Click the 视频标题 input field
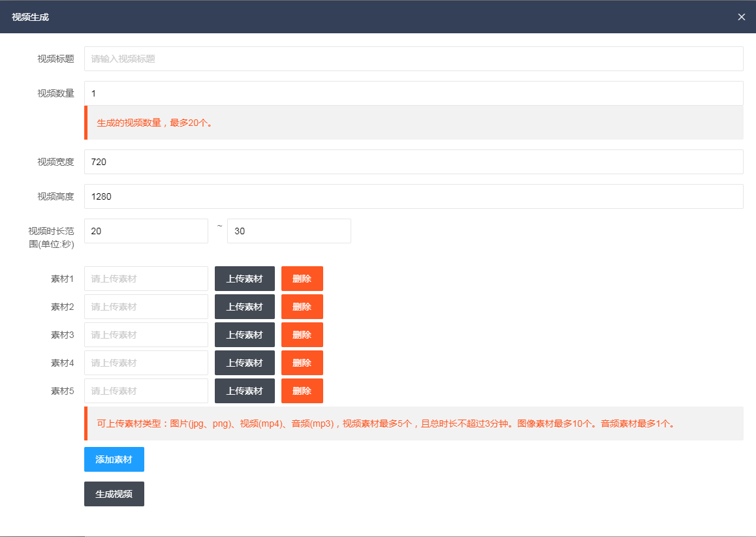The width and height of the screenshot is (756, 537). [x=414, y=59]
